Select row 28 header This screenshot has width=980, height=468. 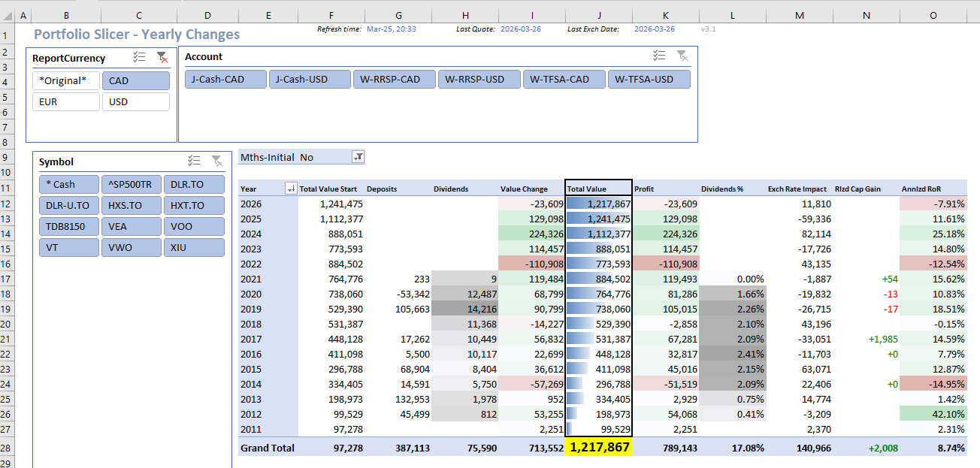click(6, 448)
